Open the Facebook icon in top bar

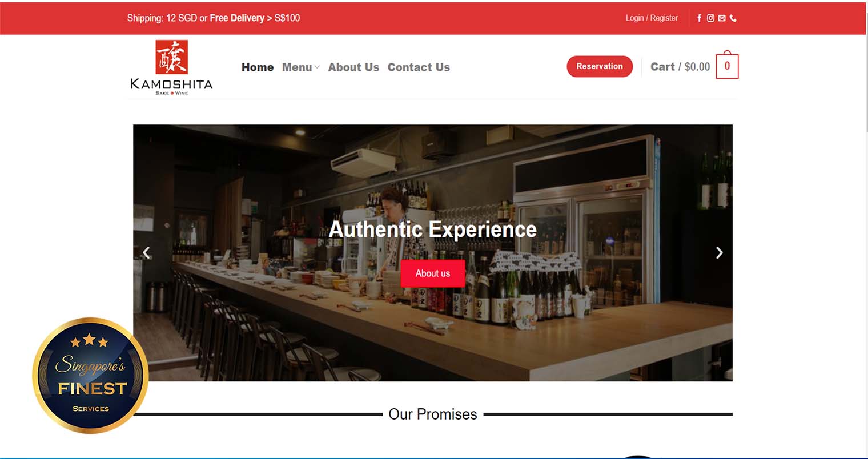tap(699, 18)
